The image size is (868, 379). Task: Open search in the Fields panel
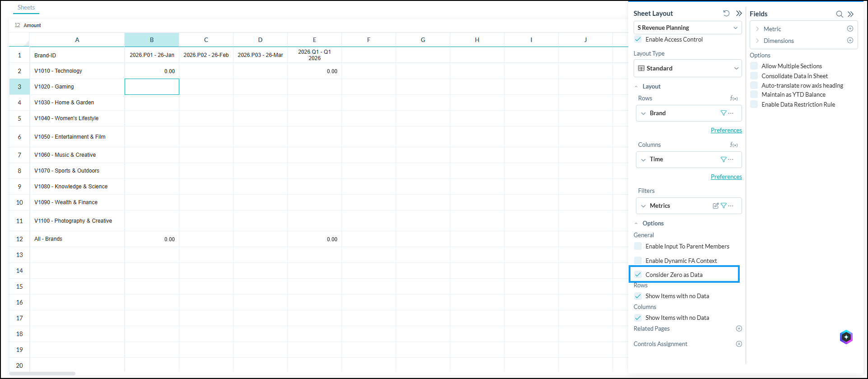[840, 14]
